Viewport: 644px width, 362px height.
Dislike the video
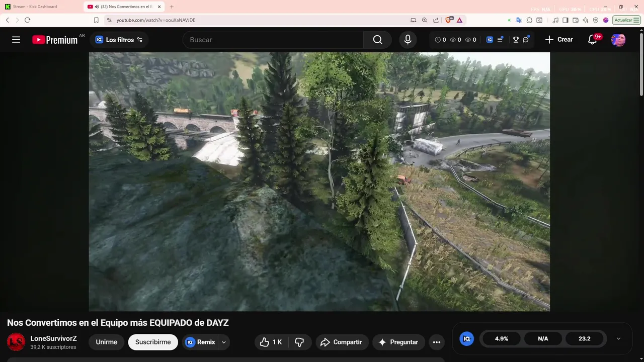coord(299,342)
